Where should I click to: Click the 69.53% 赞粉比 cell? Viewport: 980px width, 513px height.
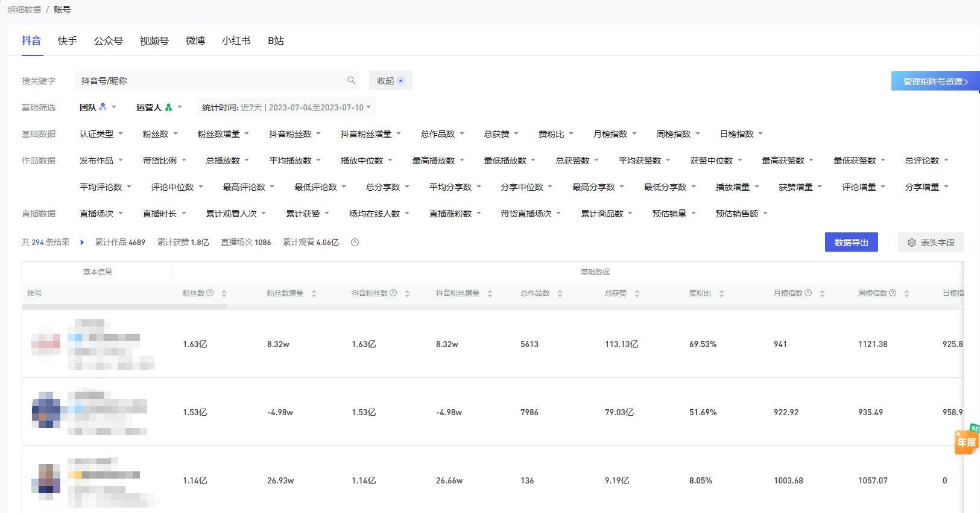[703, 344]
